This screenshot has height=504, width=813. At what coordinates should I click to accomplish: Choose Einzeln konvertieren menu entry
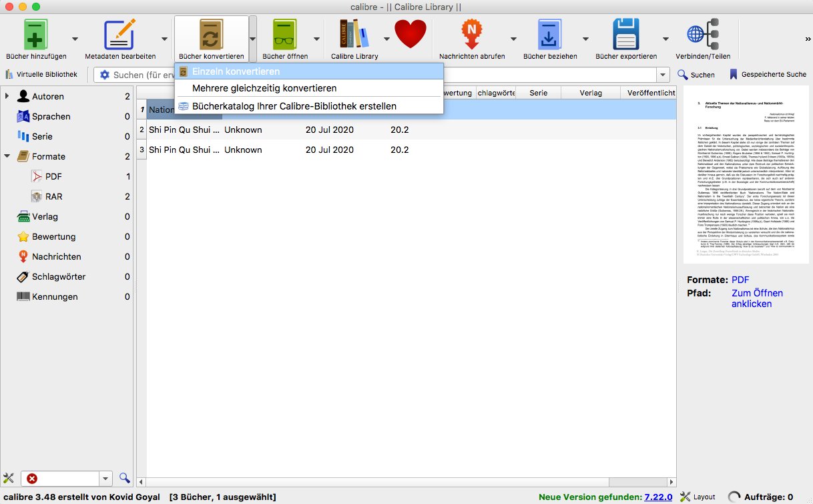[x=309, y=71]
